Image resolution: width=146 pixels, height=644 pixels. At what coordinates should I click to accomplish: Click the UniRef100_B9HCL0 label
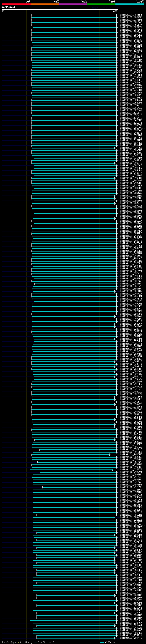click(x=131, y=276)
